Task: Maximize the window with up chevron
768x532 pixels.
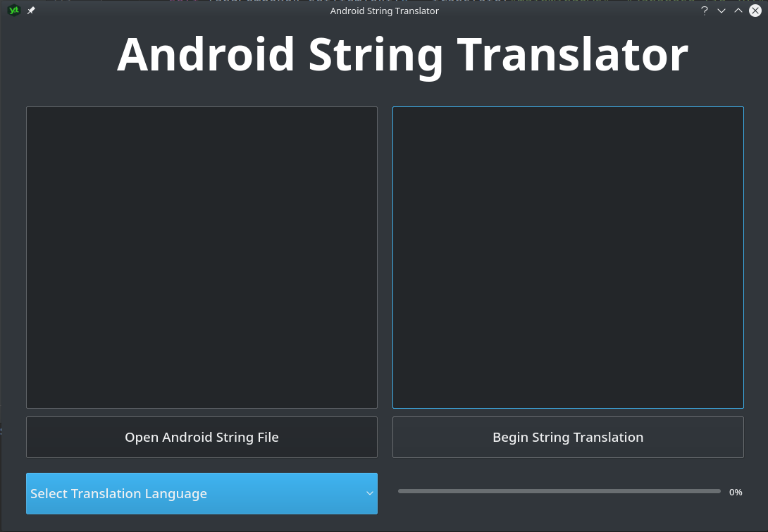Action: coord(738,11)
